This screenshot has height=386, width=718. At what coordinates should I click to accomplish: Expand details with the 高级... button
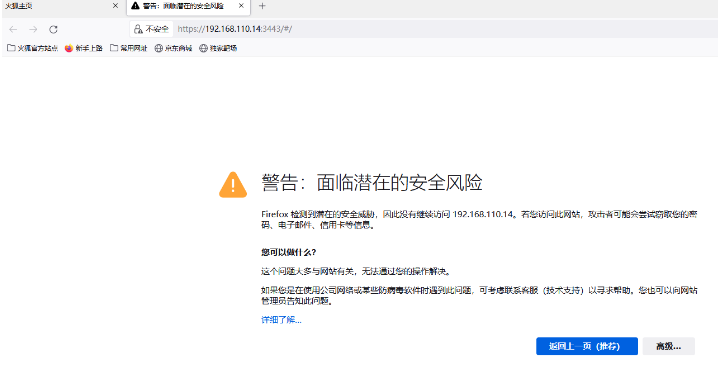(669, 346)
